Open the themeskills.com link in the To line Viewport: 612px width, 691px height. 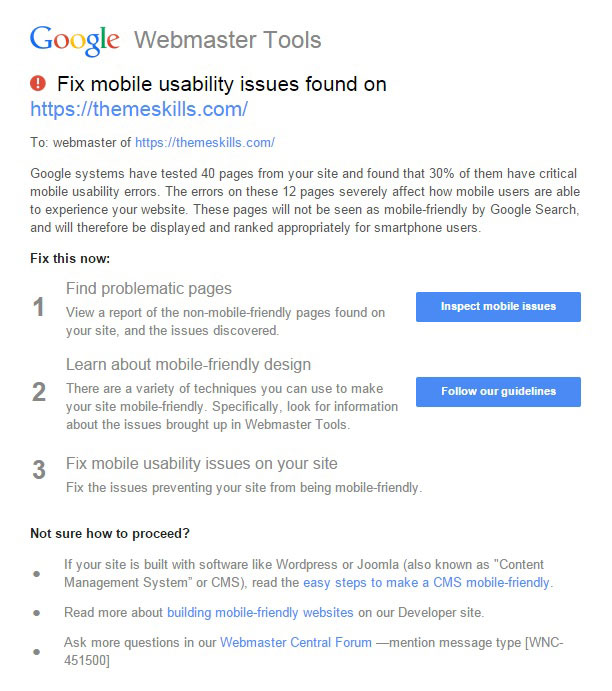pyautogui.click(x=205, y=142)
